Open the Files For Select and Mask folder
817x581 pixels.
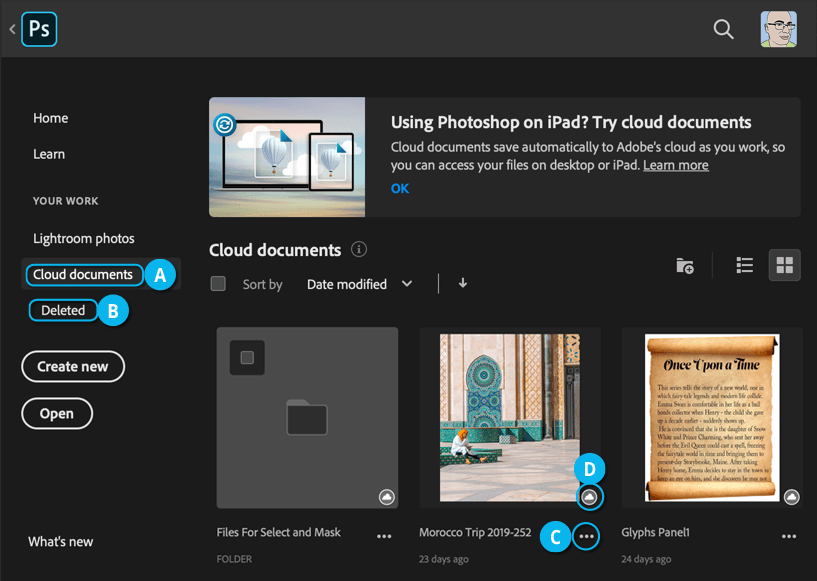[x=307, y=417]
